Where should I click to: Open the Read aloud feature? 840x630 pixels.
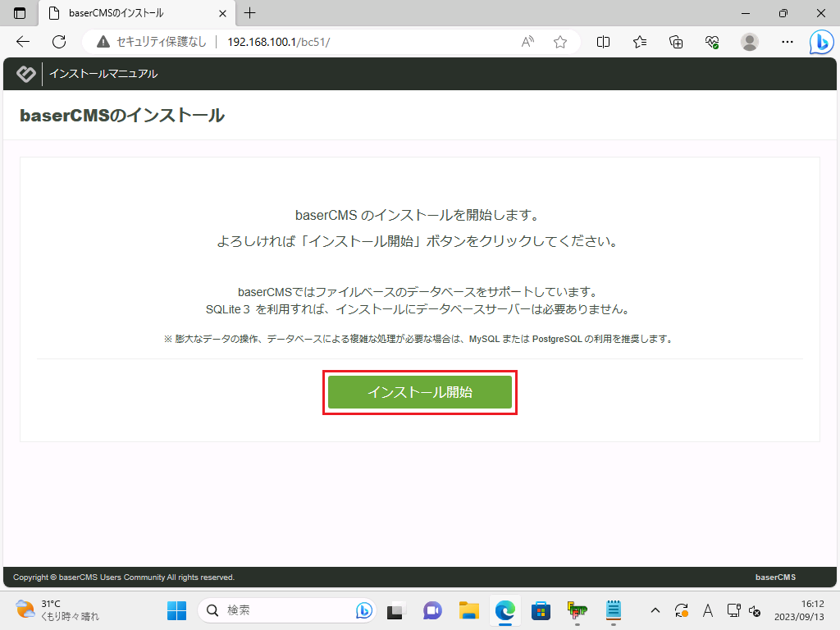pos(528,42)
